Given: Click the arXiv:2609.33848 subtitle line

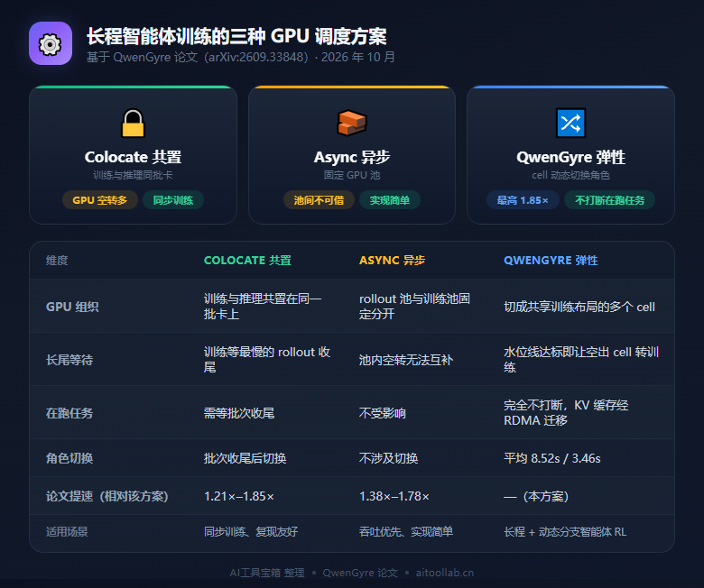Looking at the screenshot, I should tap(241, 57).
